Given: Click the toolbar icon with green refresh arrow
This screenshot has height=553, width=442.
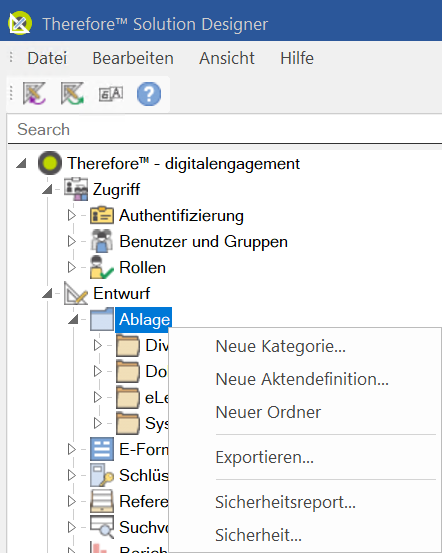Looking at the screenshot, I should pyautogui.click(x=72, y=93).
